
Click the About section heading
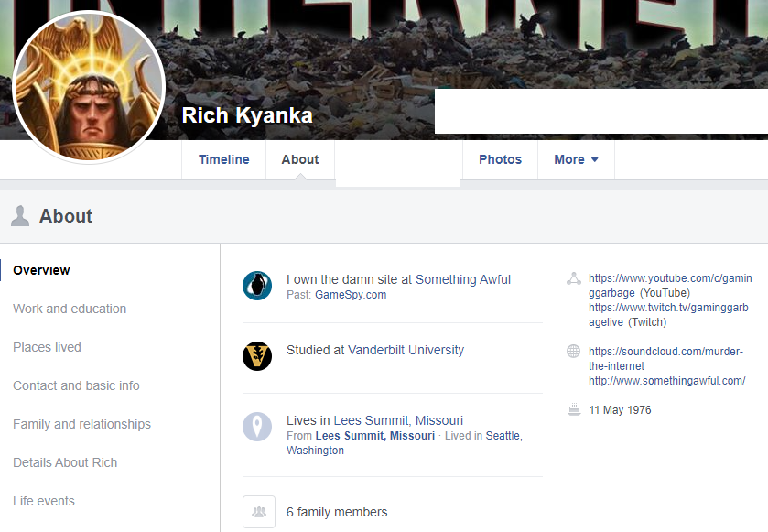click(66, 216)
